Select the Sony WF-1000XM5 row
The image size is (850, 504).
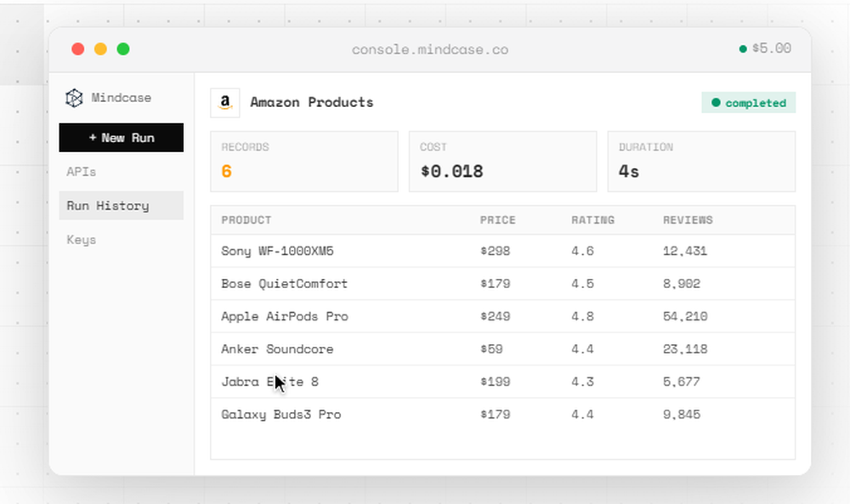point(503,251)
